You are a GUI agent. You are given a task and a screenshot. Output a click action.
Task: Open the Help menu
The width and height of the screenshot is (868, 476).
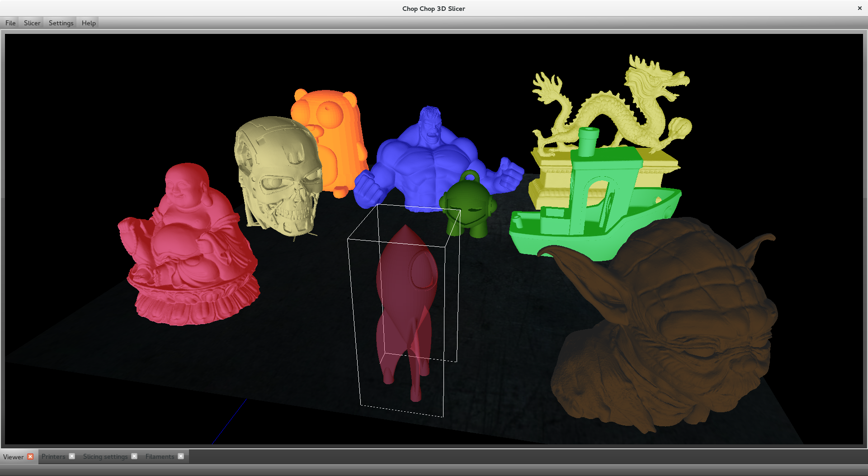(89, 23)
